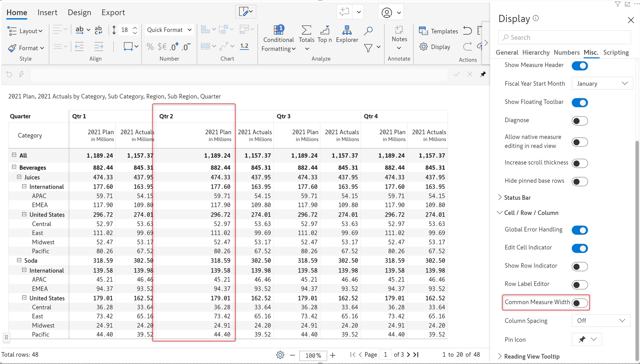This screenshot has height=364, width=640.
Task: Click the Templates icon
Action: (423, 31)
